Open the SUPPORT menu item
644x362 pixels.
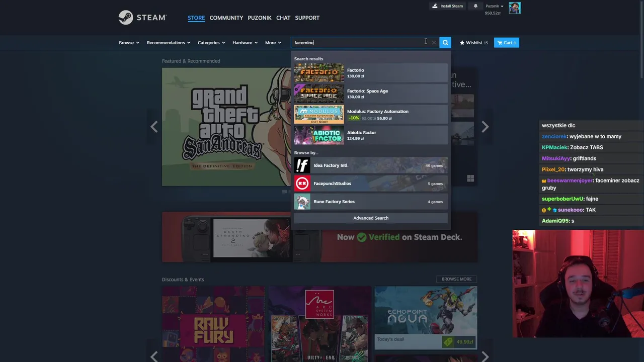click(x=307, y=18)
